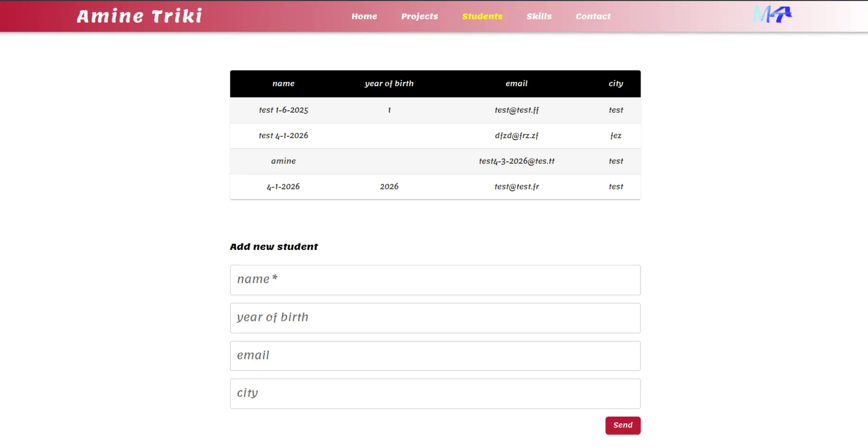Viewport: 868px width, 447px height.
Task: Open the Skills page
Action: [x=539, y=16]
